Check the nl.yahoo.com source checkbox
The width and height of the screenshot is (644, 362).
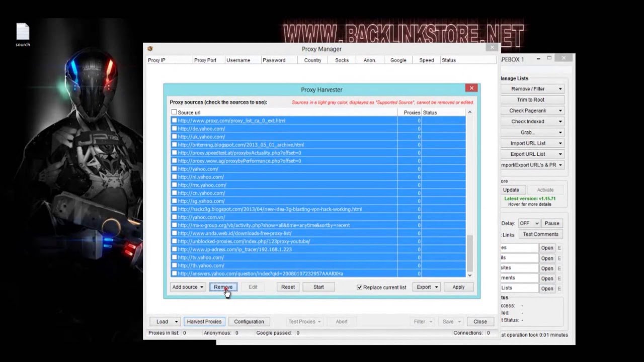click(174, 177)
